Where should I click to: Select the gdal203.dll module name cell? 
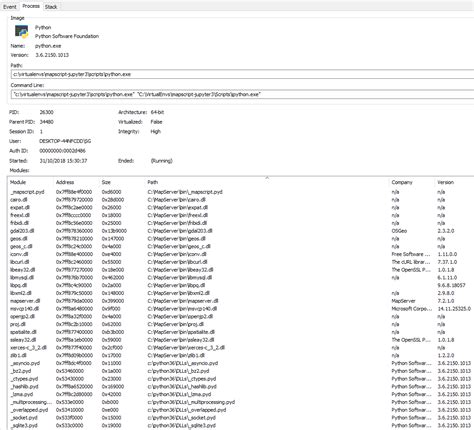click(x=22, y=231)
